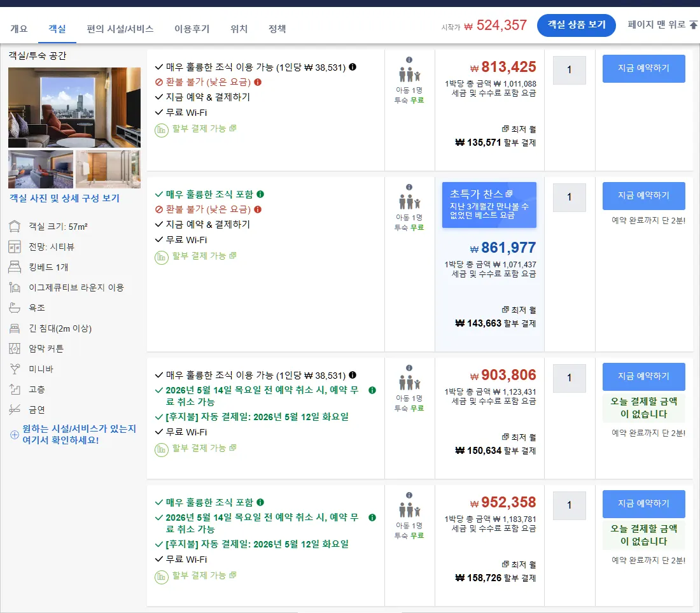700x613 pixels.
Task: Book the ₩952,358 room with 지금 예약하기
Action: point(644,504)
